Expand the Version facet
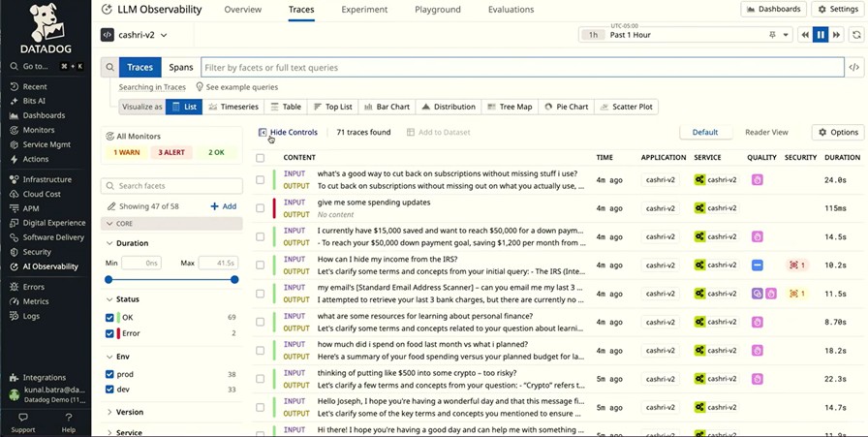The height and width of the screenshot is (437, 868). coord(125,412)
